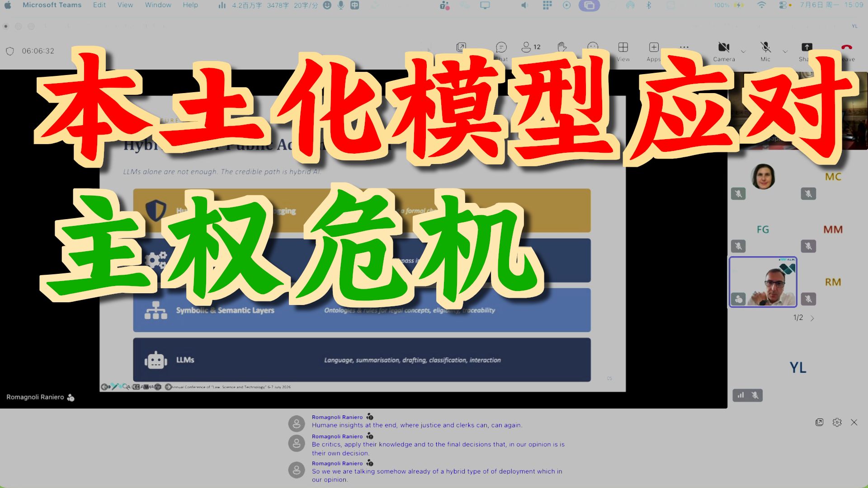The width and height of the screenshot is (868, 488).
Task: Click the muted mic icon under MC
Action: click(x=808, y=194)
